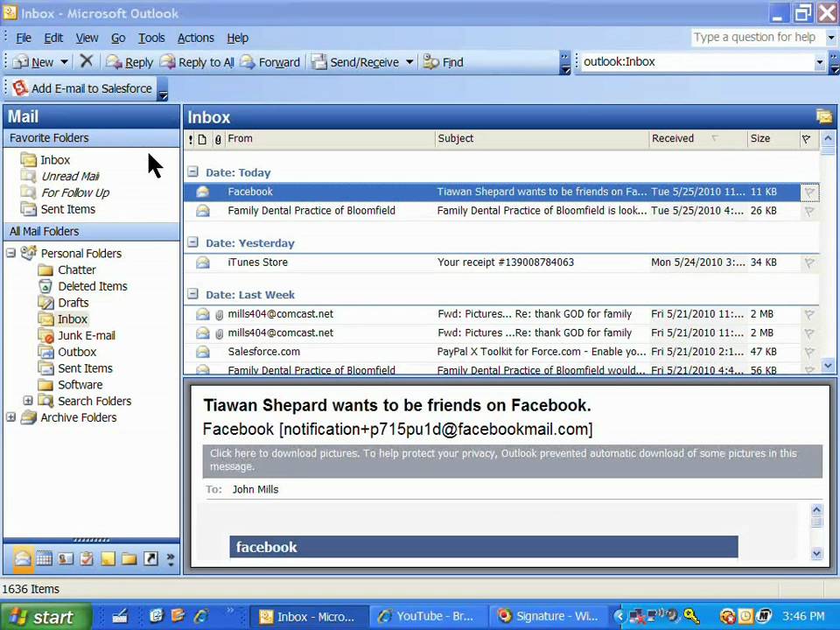840x630 pixels.
Task: Click download pictures info bar
Action: pyautogui.click(x=512, y=459)
